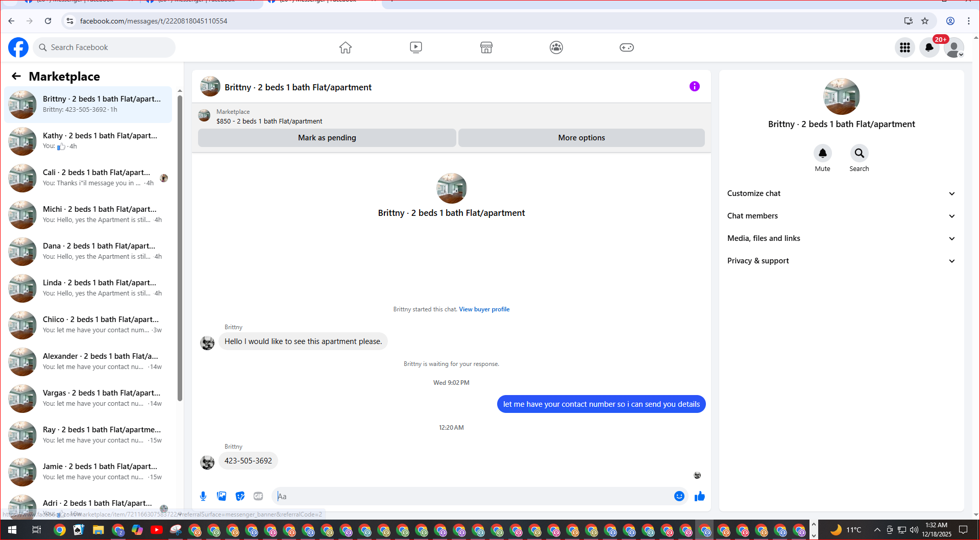Focus the Search Facebook field
This screenshot has height=540, width=980.
tap(104, 47)
